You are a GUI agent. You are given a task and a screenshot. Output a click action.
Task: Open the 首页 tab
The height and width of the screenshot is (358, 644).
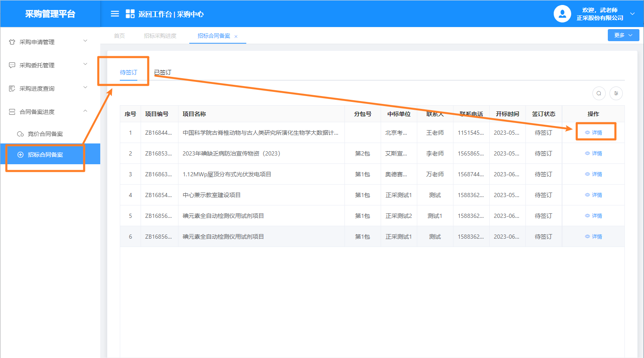coord(119,36)
